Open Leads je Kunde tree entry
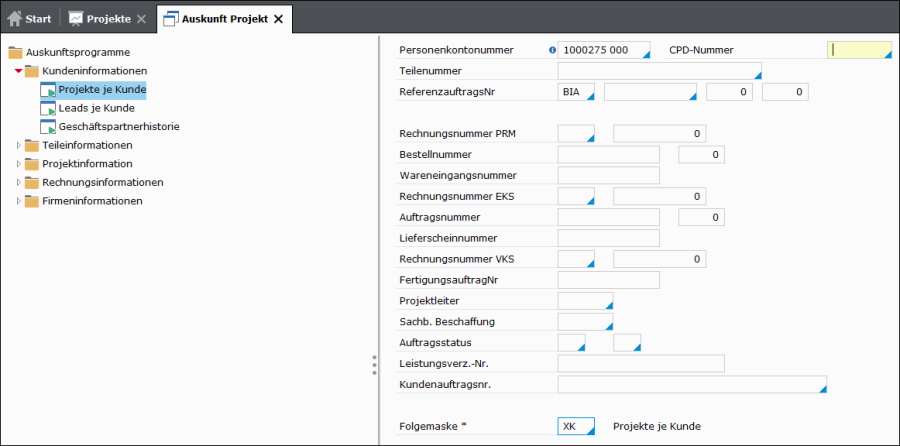The width and height of the screenshot is (900, 446). 96,108
